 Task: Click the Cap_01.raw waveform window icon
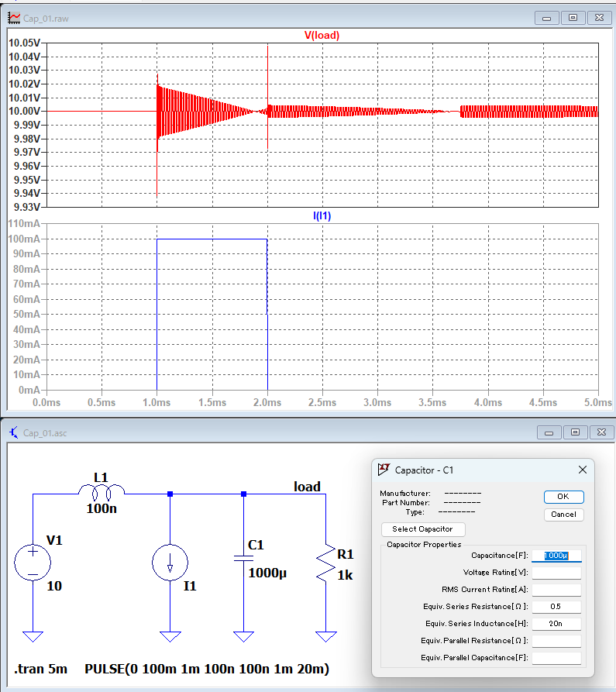(13, 18)
